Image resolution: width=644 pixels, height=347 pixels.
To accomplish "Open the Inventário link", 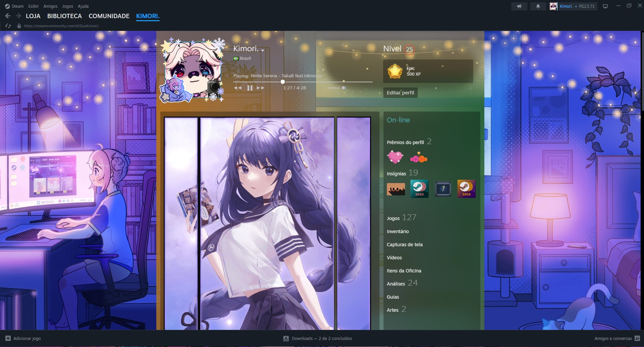I will pos(398,231).
